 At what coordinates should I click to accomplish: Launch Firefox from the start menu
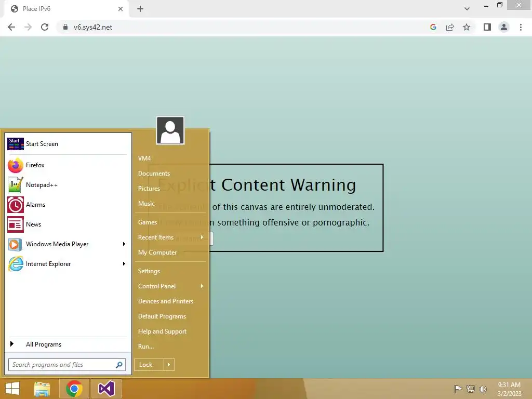pos(35,165)
